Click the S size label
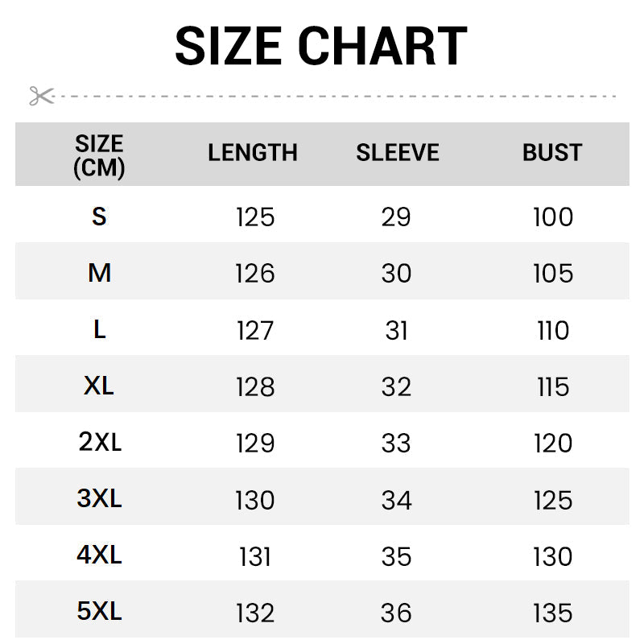 tap(99, 217)
